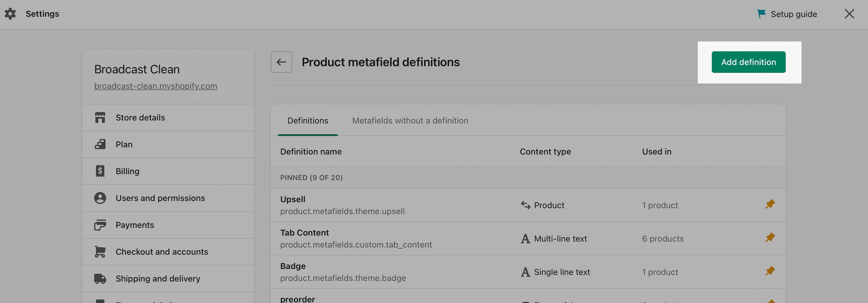Unpin the Tab Content definition
The height and width of the screenshot is (303, 868).
(x=770, y=238)
